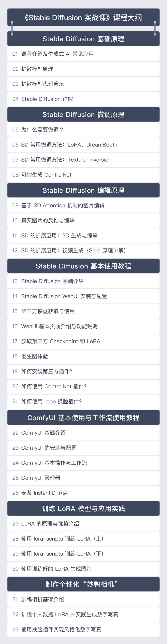Select the 训练 LoRA 模型与应用实践 header
Screen dimensions: 167x644
click(83, 509)
